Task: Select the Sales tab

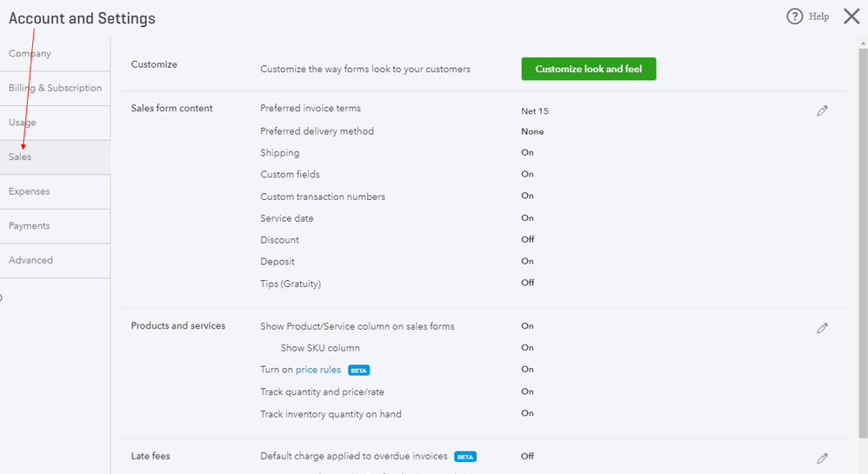Action: 56,157
